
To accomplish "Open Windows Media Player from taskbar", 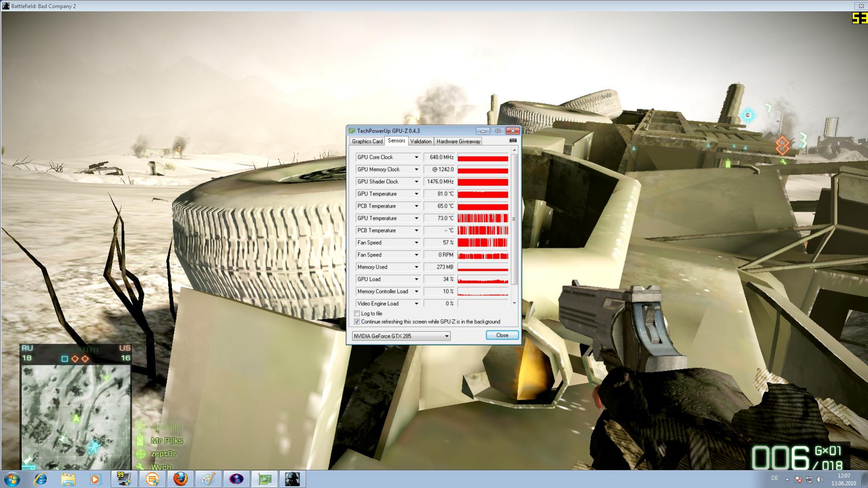I will [95, 479].
